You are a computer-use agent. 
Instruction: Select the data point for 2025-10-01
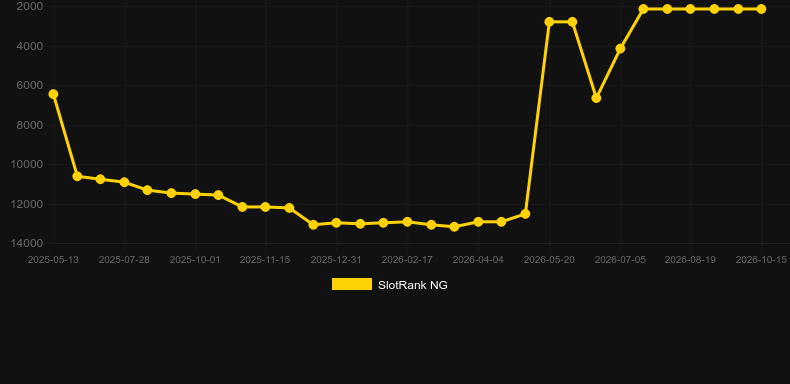[x=195, y=194]
